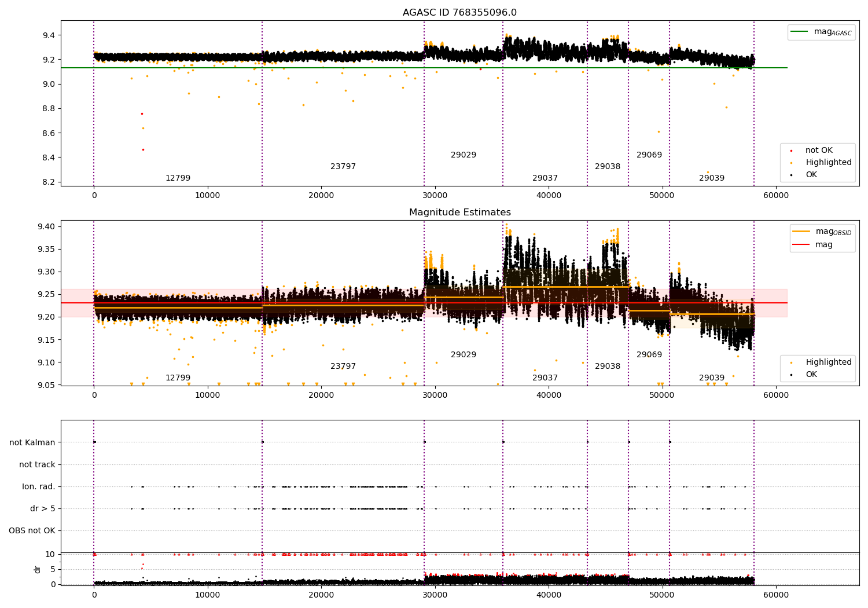The width and height of the screenshot is (868, 608).
Task: Click 23797 label in Magnitude Estimates panel
Action: (x=343, y=367)
